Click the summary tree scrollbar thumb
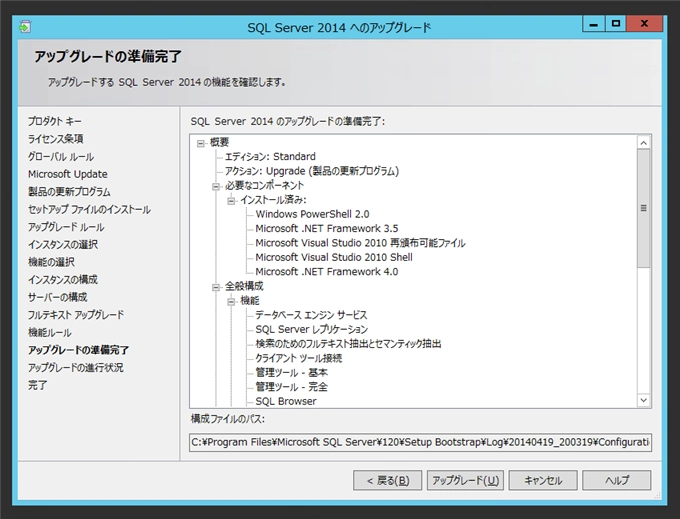Image resolution: width=680 pixels, height=519 pixels. click(644, 209)
